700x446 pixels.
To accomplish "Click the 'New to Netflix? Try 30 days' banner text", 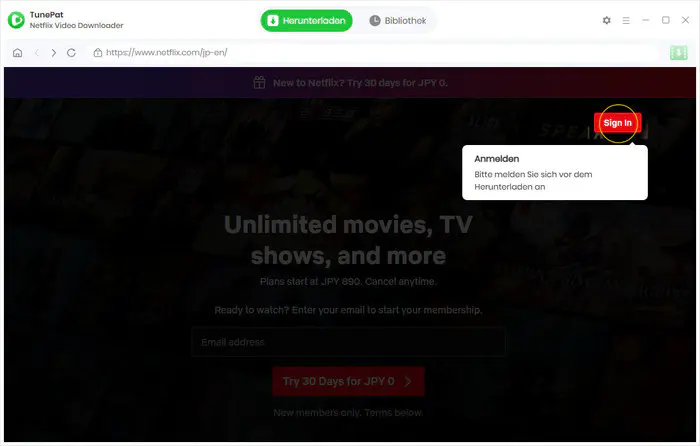I will 360,83.
